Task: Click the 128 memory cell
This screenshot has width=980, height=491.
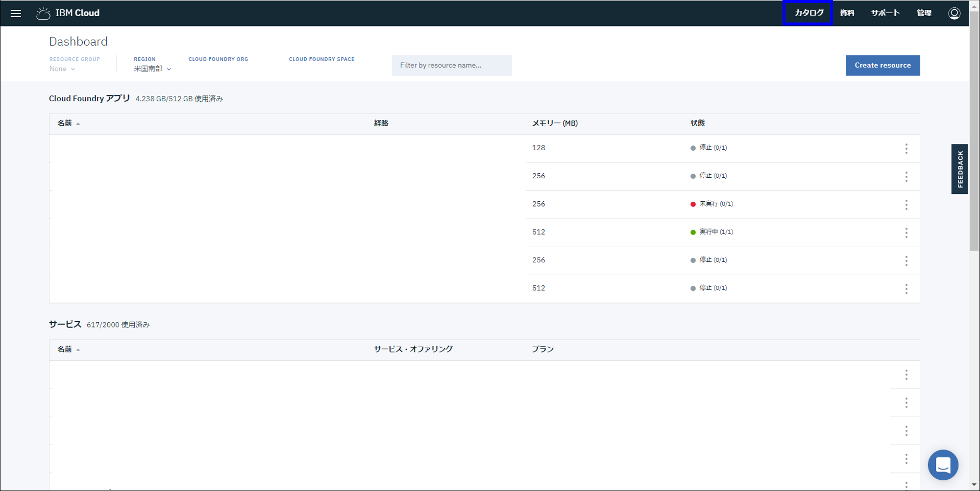Action: [539, 148]
